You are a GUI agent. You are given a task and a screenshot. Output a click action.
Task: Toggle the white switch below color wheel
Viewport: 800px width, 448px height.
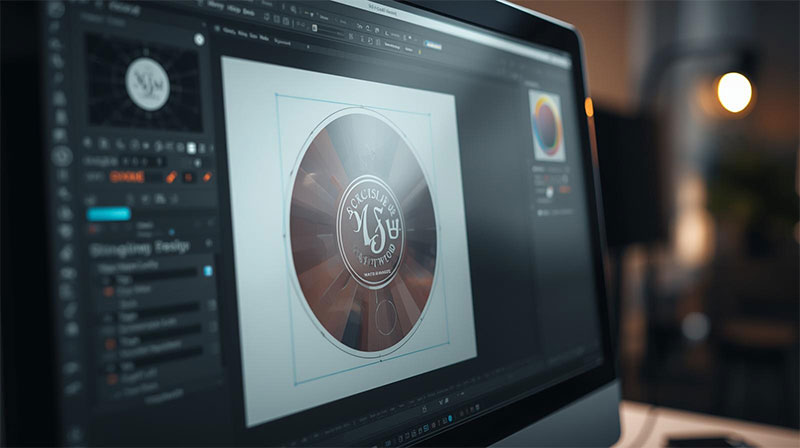point(547,192)
